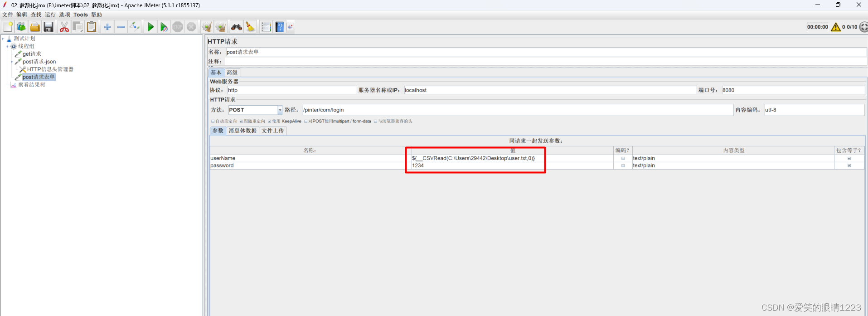Viewport: 868px width, 316px height.
Task: Click the server name field with localhost
Action: point(550,90)
